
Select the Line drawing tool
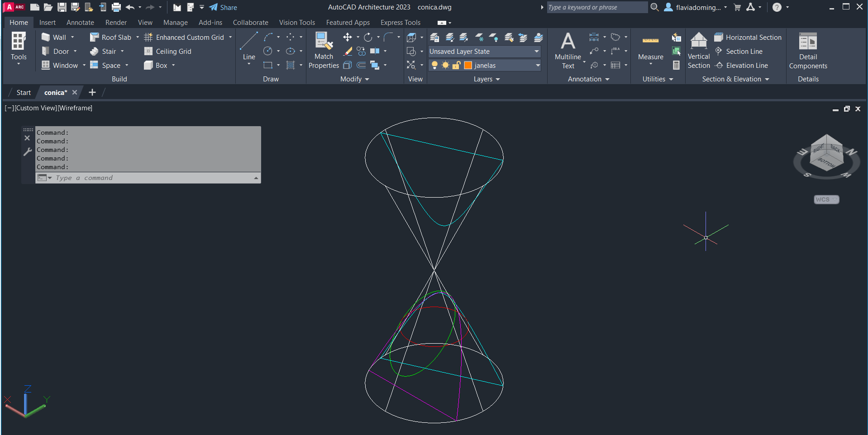pyautogui.click(x=248, y=47)
